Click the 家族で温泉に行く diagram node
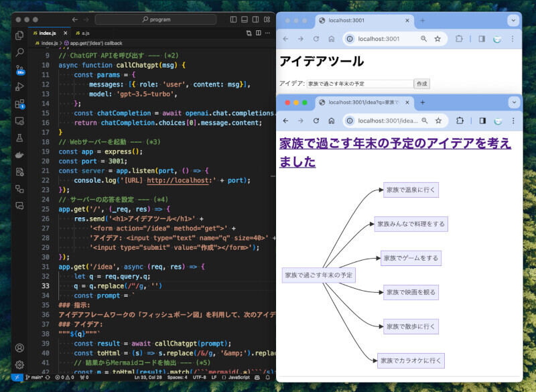Viewport: 536px width, 392px height. click(x=411, y=190)
